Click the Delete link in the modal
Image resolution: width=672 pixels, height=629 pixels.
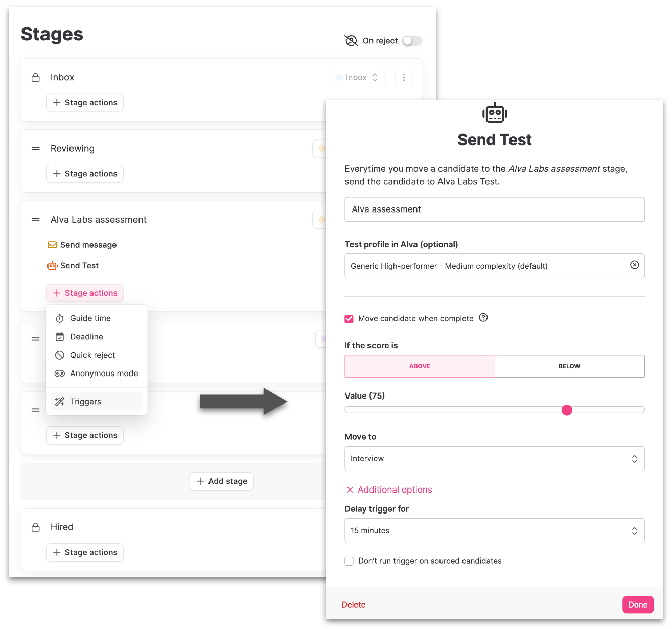click(353, 604)
